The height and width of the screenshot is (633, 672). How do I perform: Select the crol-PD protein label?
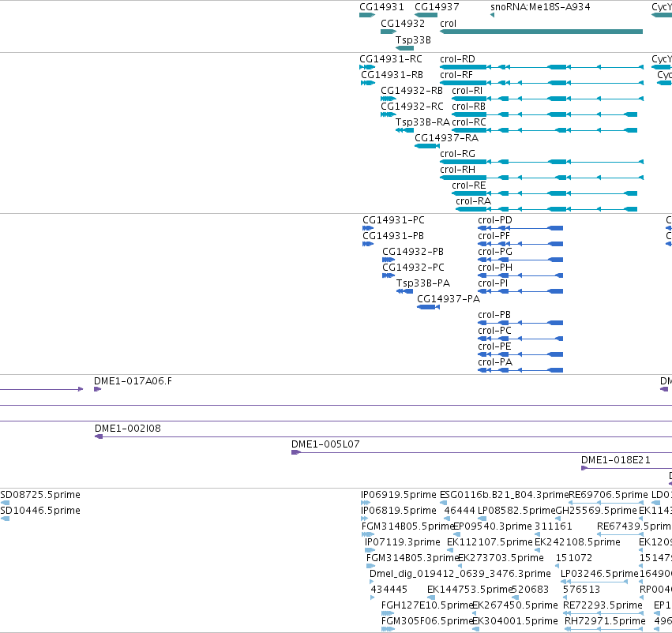pos(494,219)
